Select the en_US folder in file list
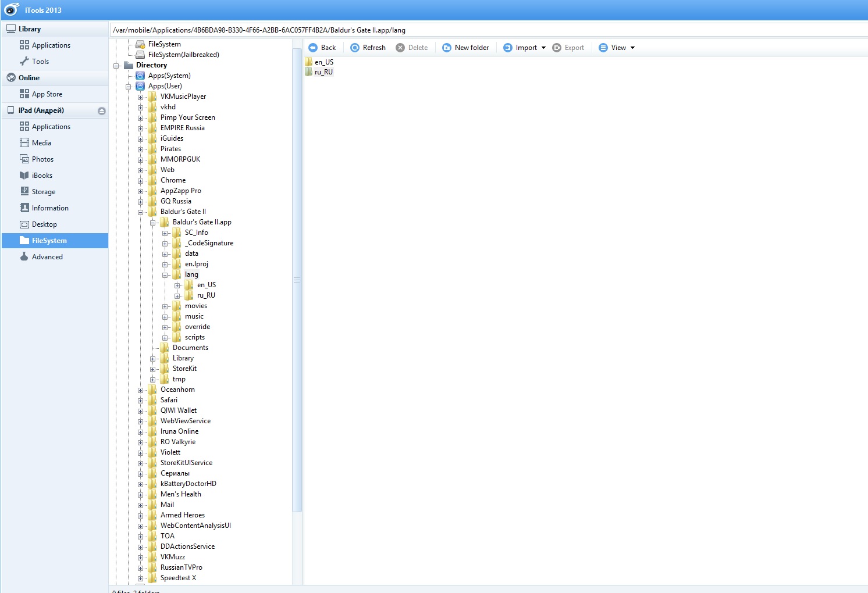The height and width of the screenshot is (593, 868). (x=323, y=62)
